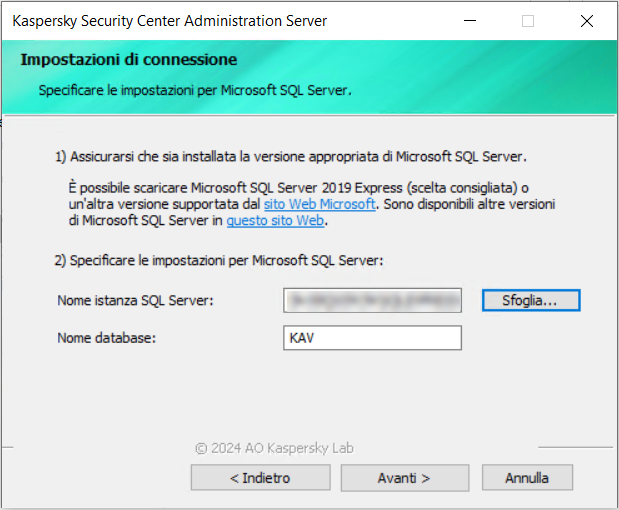
Task: Proceed with the Avanti button
Action: pyautogui.click(x=404, y=478)
